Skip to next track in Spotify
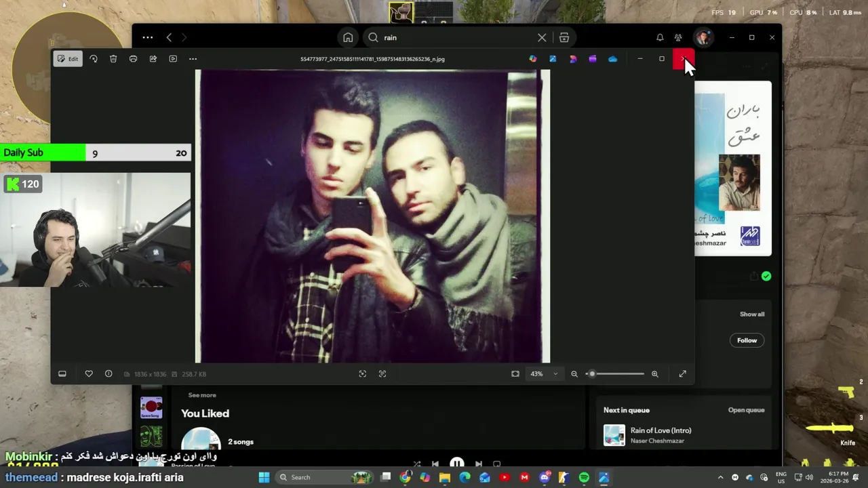 coord(479,464)
